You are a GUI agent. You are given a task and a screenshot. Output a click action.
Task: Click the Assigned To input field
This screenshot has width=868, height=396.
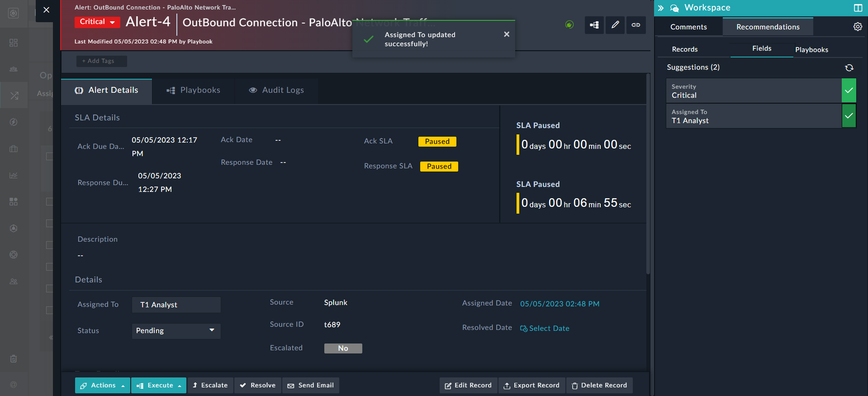pyautogui.click(x=176, y=305)
